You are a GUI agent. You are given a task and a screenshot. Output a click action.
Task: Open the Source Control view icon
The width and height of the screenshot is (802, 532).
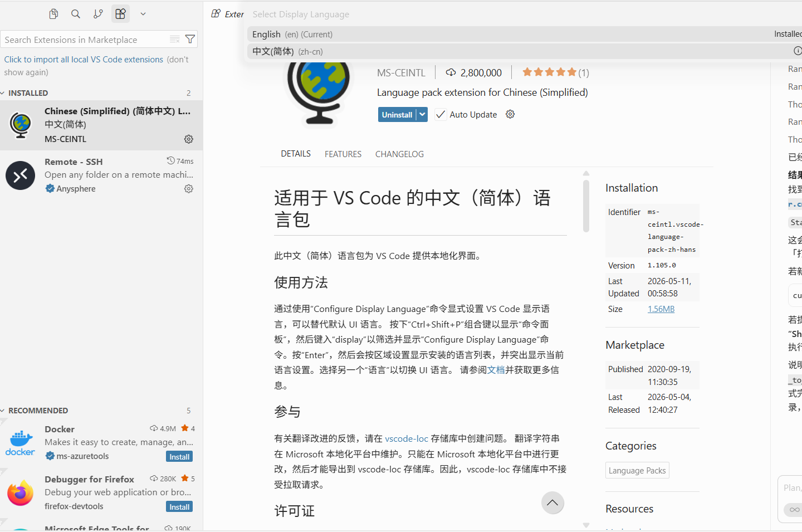[x=98, y=14]
